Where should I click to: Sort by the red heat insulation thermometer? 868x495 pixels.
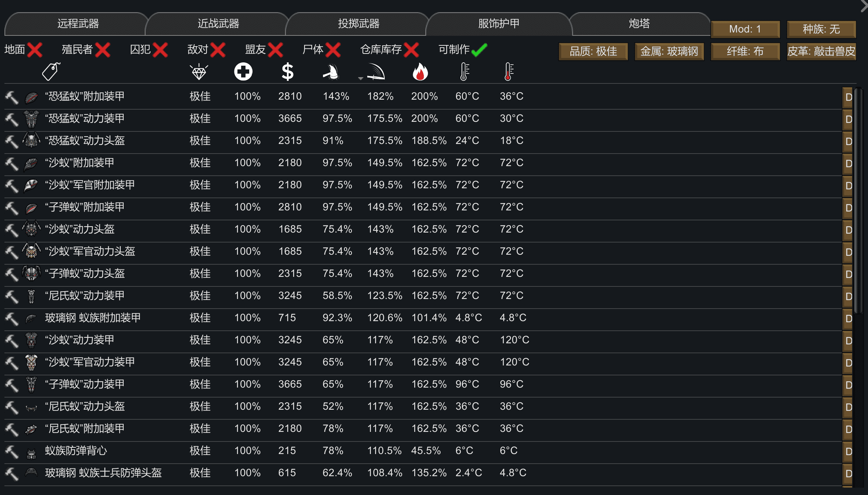509,72
